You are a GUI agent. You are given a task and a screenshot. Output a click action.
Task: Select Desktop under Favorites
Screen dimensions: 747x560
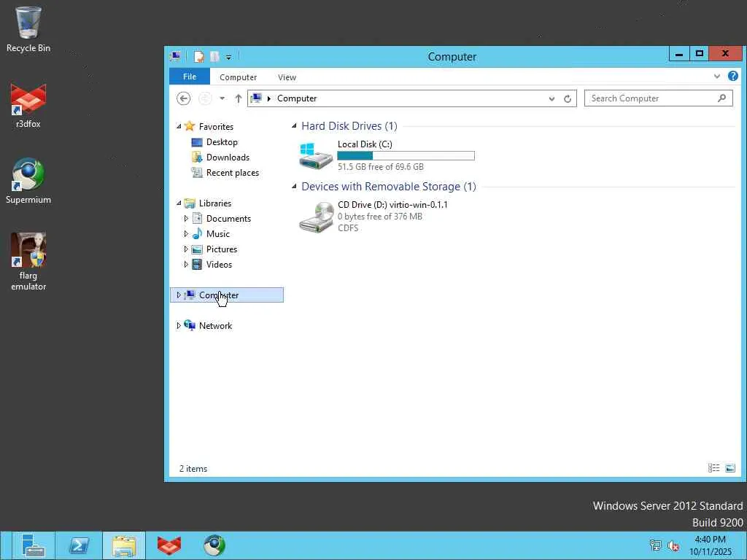(x=222, y=142)
